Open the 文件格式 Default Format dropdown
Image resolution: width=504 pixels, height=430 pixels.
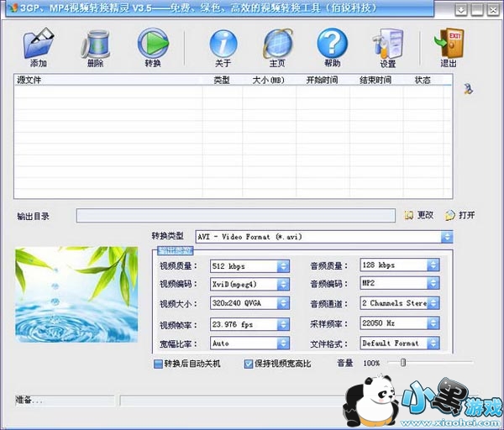[433, 343]
